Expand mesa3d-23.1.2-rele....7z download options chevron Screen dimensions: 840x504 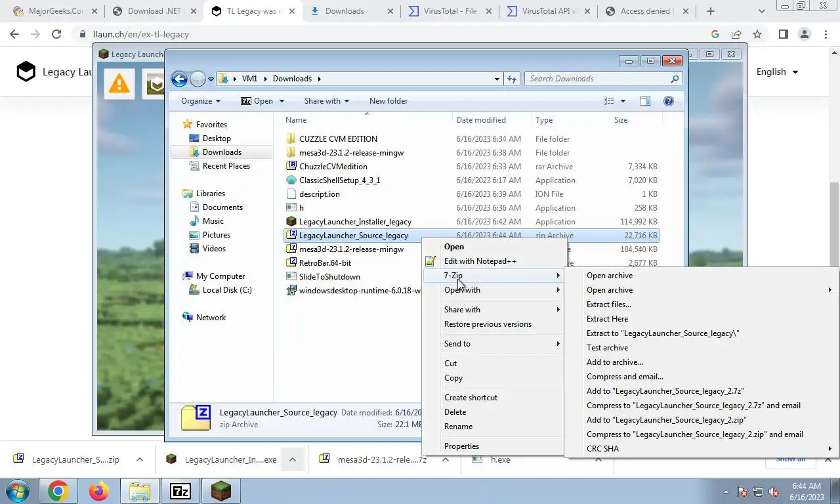click(446, 459)
